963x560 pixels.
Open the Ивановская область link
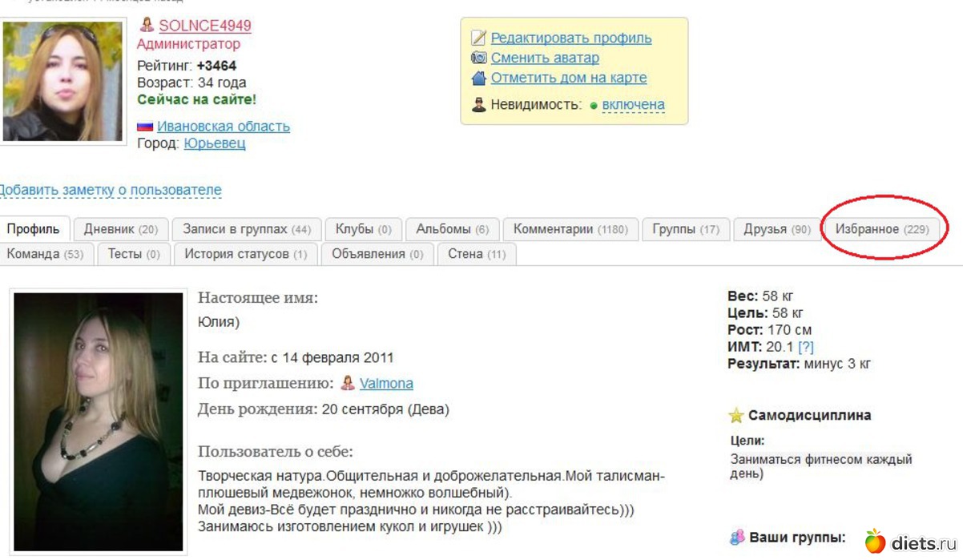[223, 126]
